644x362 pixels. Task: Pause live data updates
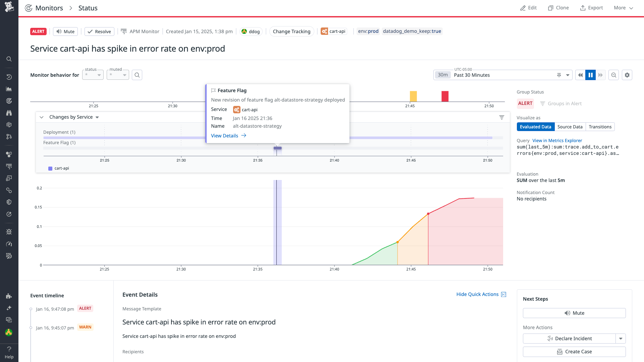(x=590, y=75)
